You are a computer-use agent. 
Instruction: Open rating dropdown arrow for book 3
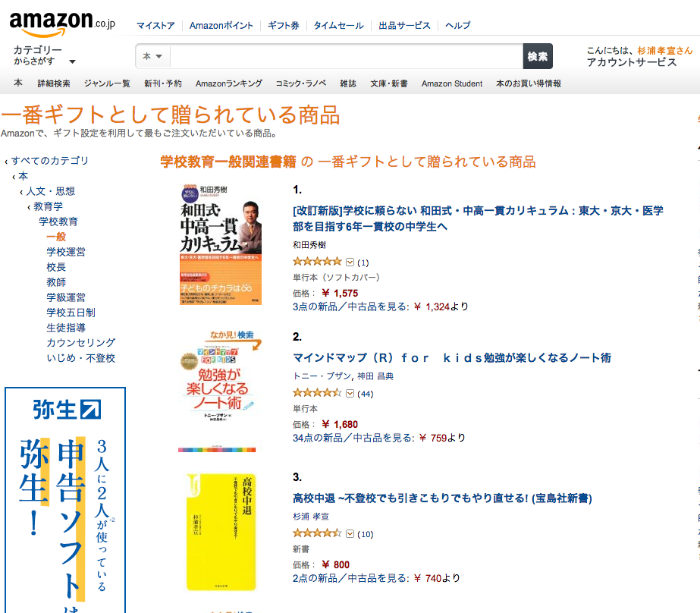[x=350, y=533]
